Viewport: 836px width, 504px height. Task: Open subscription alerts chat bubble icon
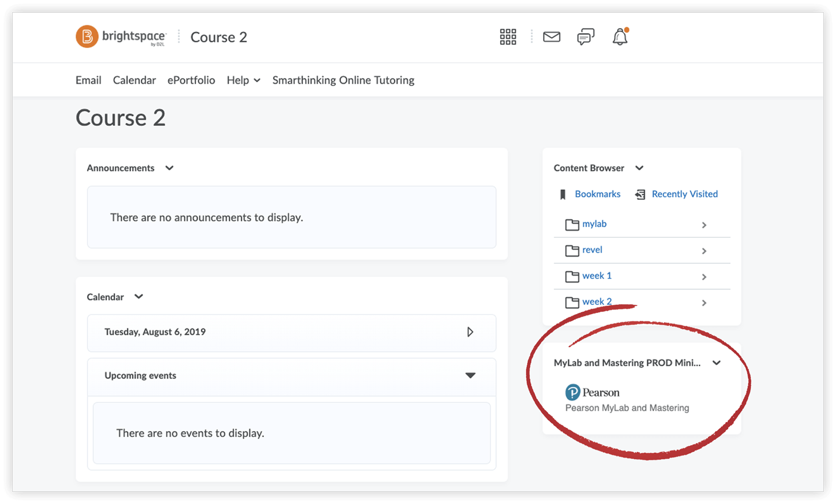point(585,37)
